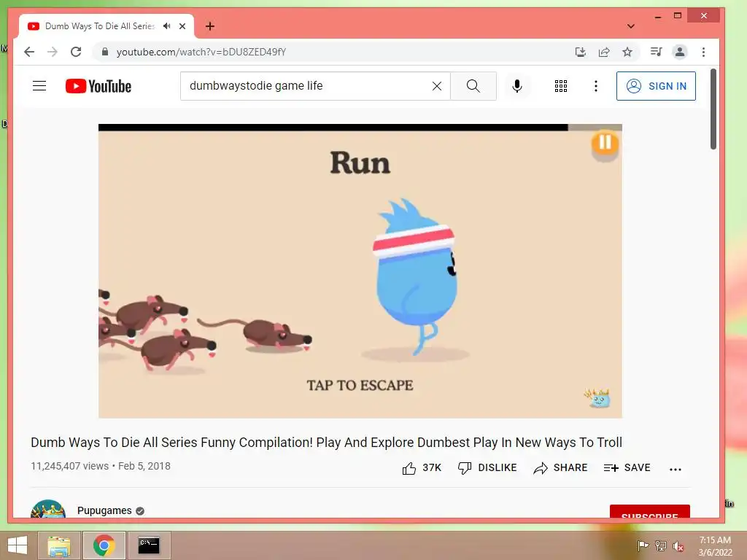The image size is (747, 560).
Task: Share this page from address bar
Action: 604,52
